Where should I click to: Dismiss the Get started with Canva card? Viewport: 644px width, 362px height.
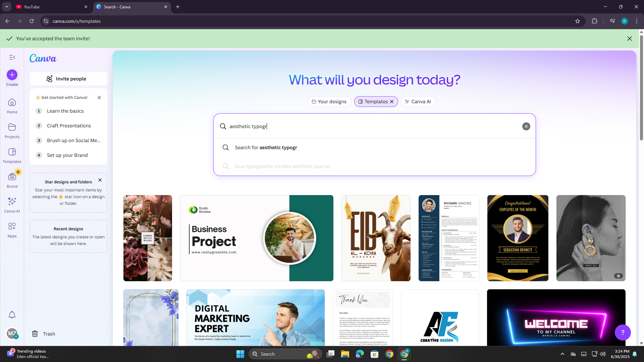99,98
